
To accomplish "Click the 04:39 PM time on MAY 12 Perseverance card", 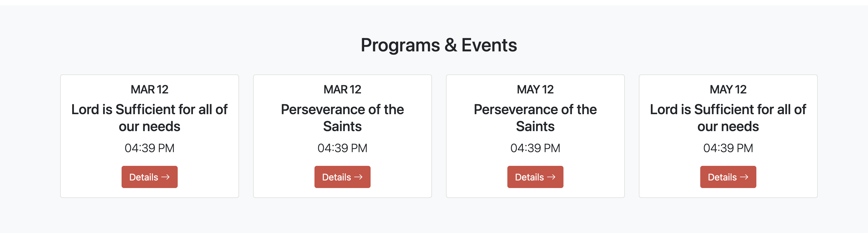I will [x=535, y=148].
